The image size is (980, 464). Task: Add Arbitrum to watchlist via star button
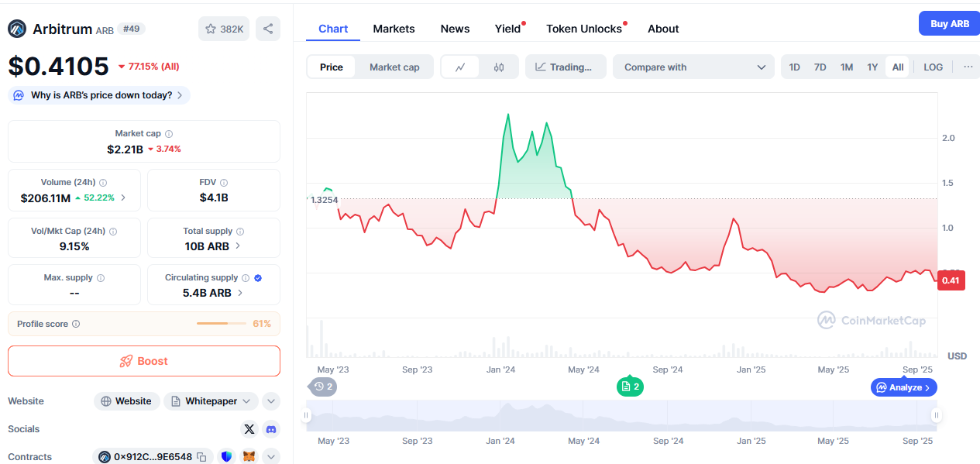224,29
